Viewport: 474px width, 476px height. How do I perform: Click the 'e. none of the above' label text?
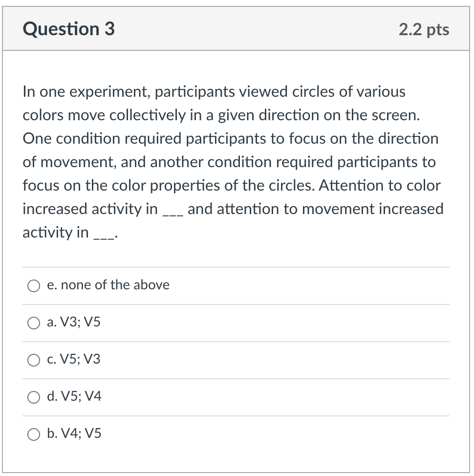click(108, 285)
